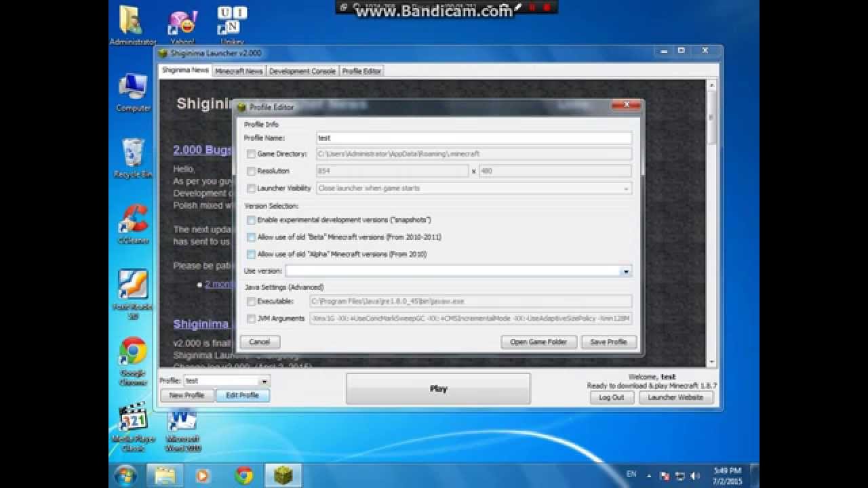868x488 pixels.
Task: Click the Edit Profile button
Action: (x=242, y=395)
